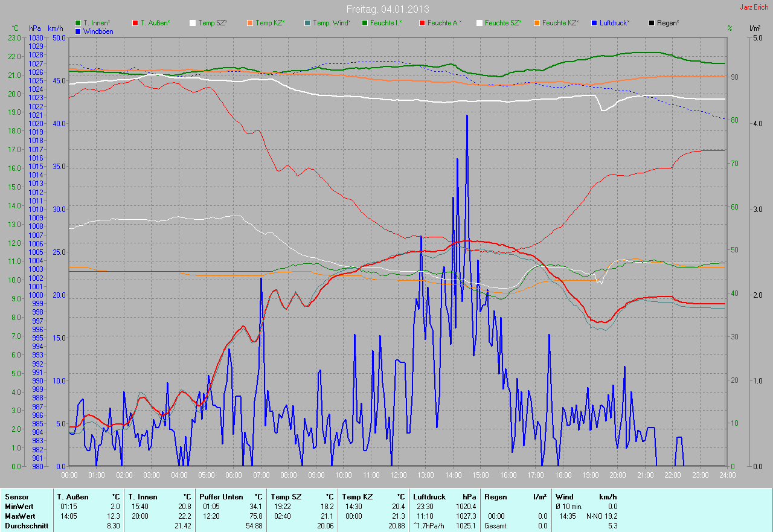The width and height of the screenshot is (773, 532).
Task: Click the 06:00 tick on the time axis
Action: click(233, 475)
